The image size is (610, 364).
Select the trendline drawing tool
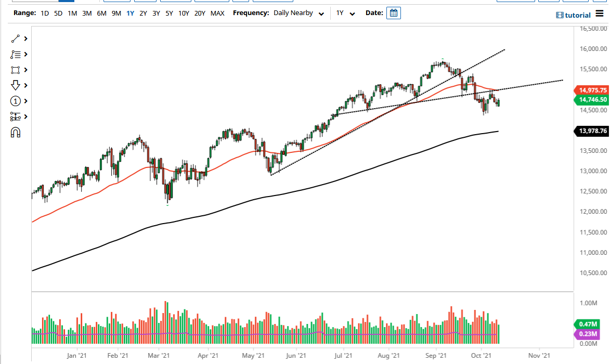click(16, 38)
